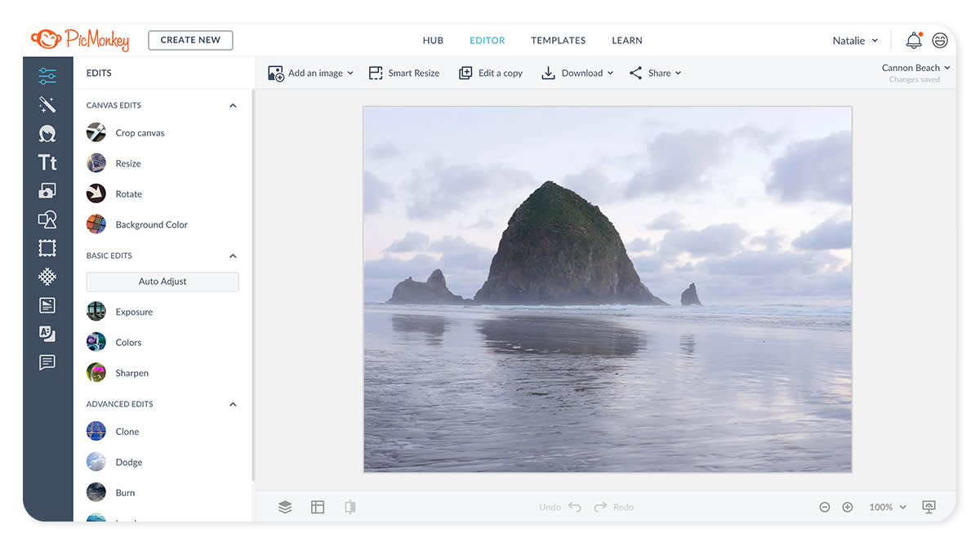This screenshot has width=980, height=546.
Task: Open the Edits sliders icon in sidebar
Action: point(47,77)
